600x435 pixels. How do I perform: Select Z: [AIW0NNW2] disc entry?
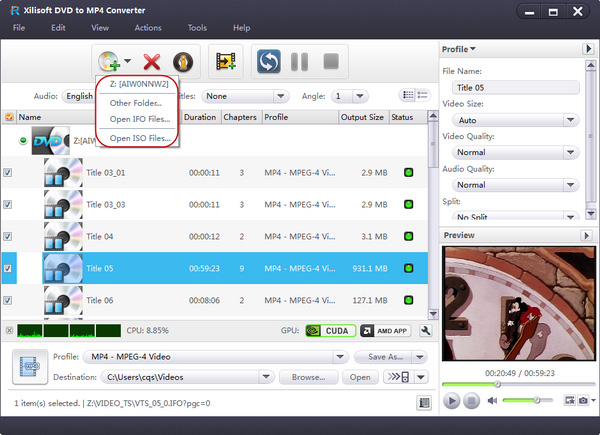(x=139, y=84)
